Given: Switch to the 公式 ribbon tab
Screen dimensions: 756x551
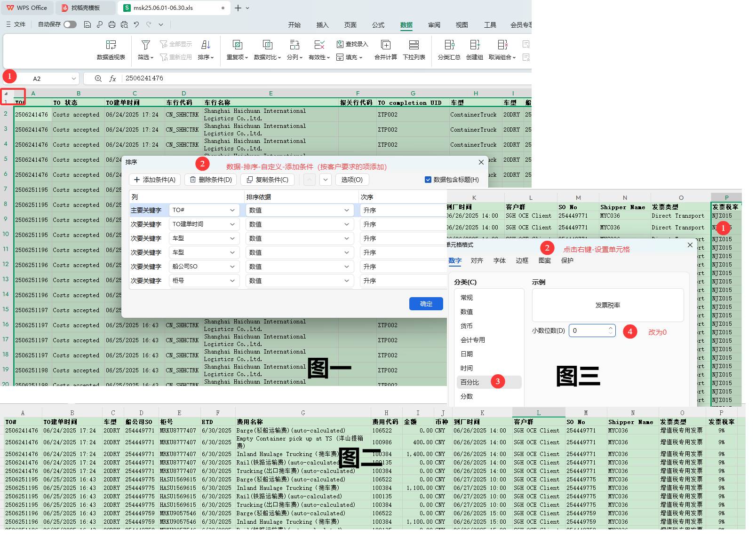Looking at the screenshot, I should pyautogui.click(x=378, y=25).
